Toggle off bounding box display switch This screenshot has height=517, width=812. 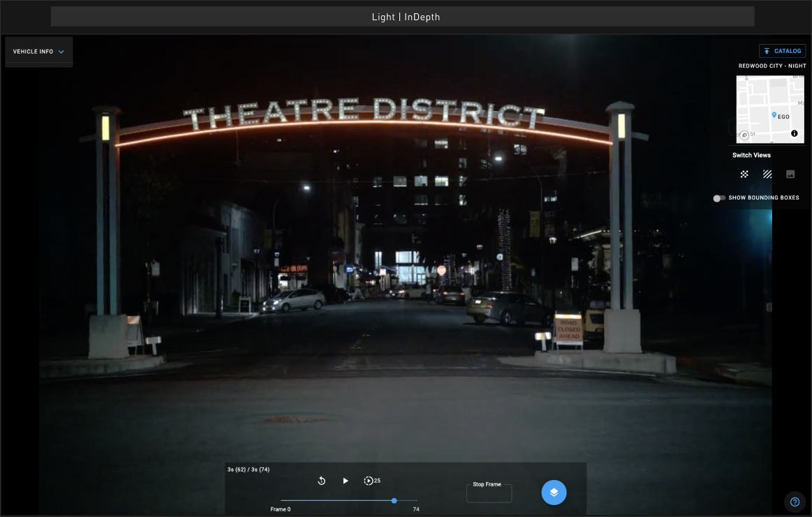718,198
